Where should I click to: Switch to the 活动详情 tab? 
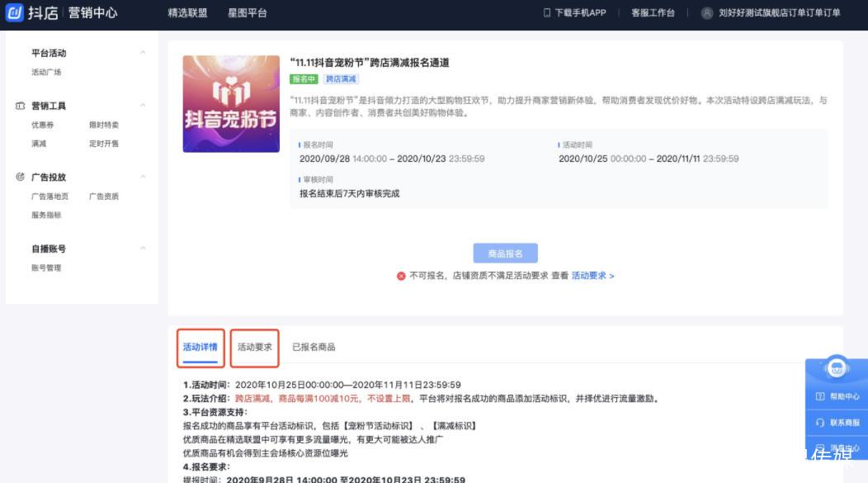pyautogui.click(x=200, y=348)
